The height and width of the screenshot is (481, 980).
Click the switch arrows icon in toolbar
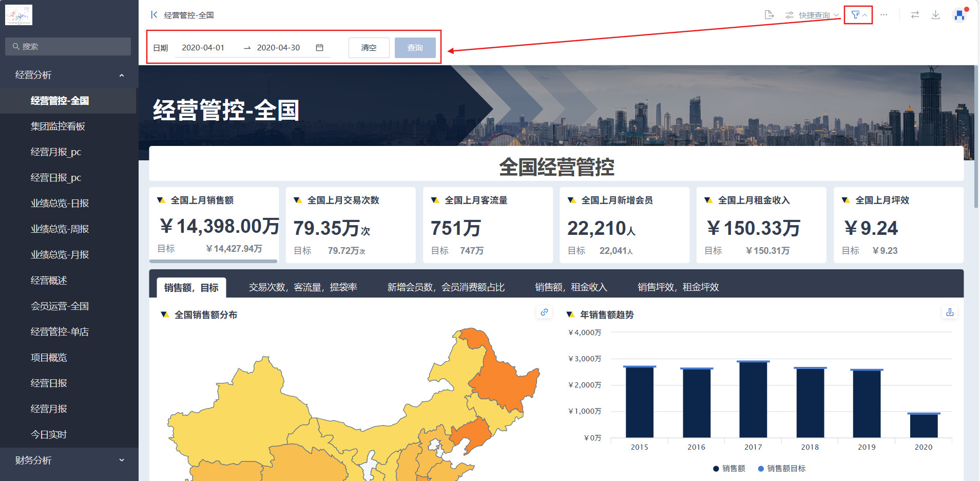click(915, 15)
